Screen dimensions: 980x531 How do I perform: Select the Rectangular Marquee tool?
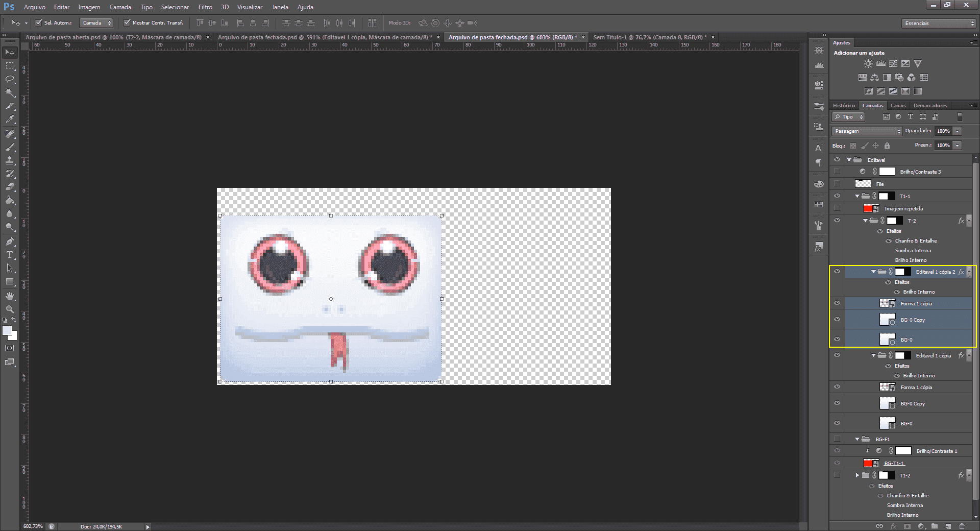10,66
